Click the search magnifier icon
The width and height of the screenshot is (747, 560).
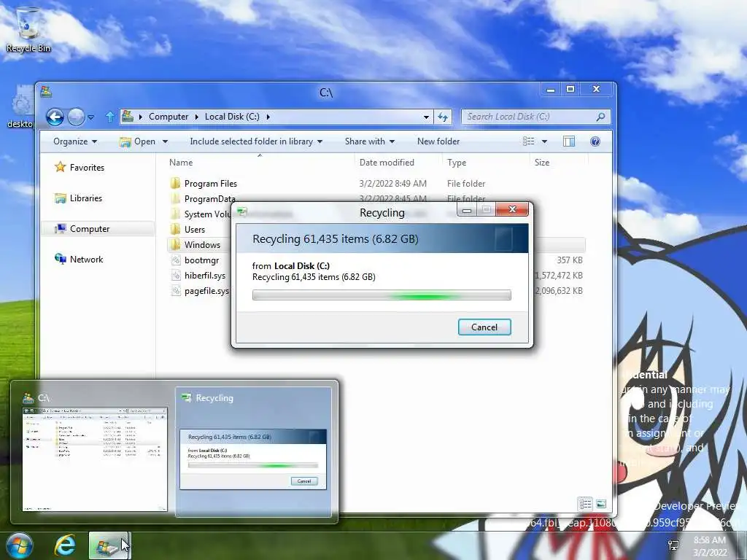click(601, 117)
